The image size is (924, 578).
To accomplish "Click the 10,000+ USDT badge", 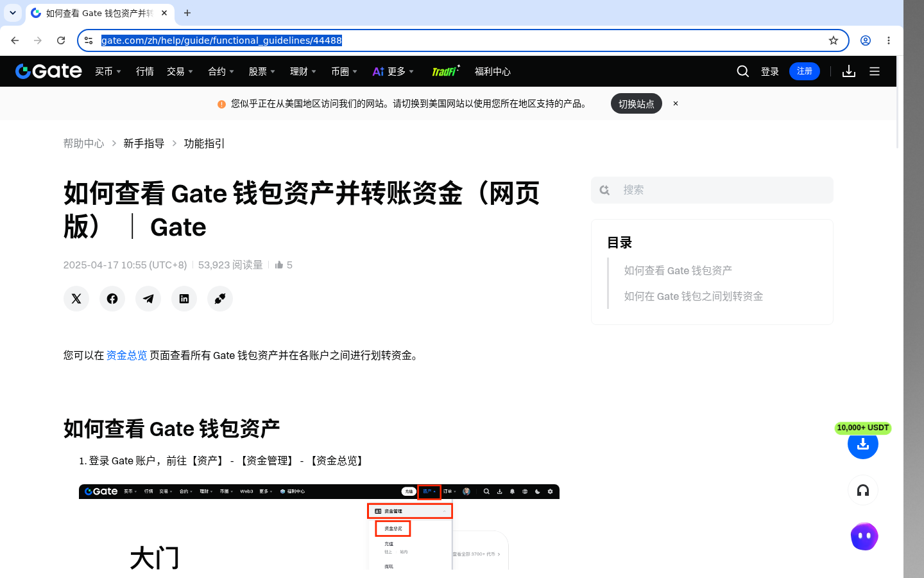I will pos(863,428).
